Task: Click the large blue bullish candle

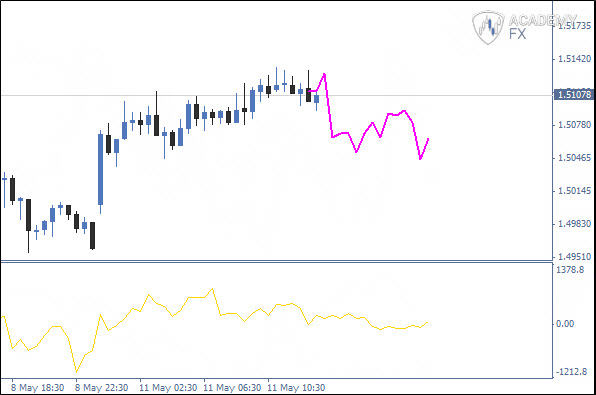Action: (x=100, y=170)
